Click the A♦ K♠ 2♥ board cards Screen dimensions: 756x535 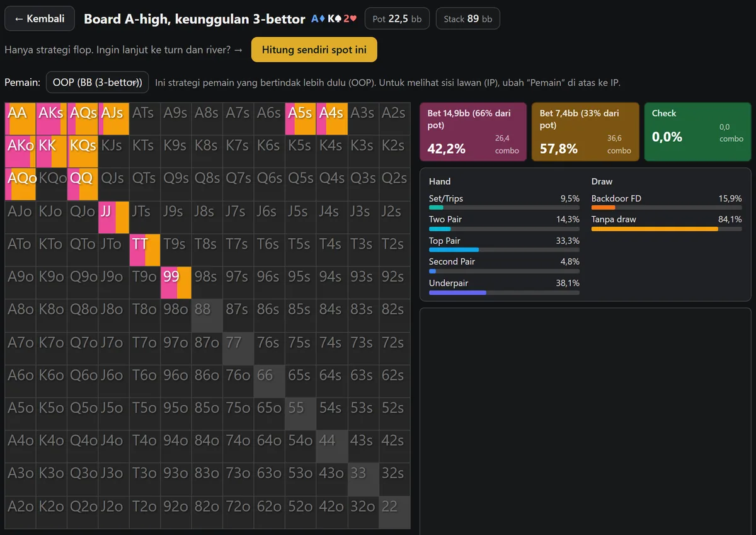[x=334, y=19]
